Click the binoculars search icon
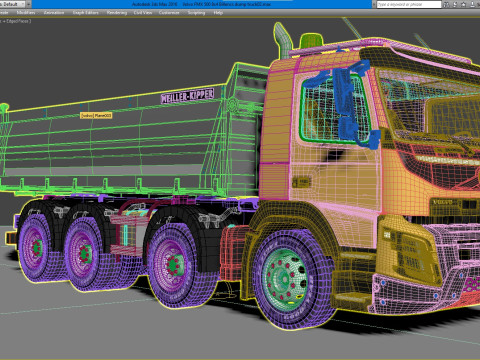Screen dimensions: 480x360 coord(447,4)
